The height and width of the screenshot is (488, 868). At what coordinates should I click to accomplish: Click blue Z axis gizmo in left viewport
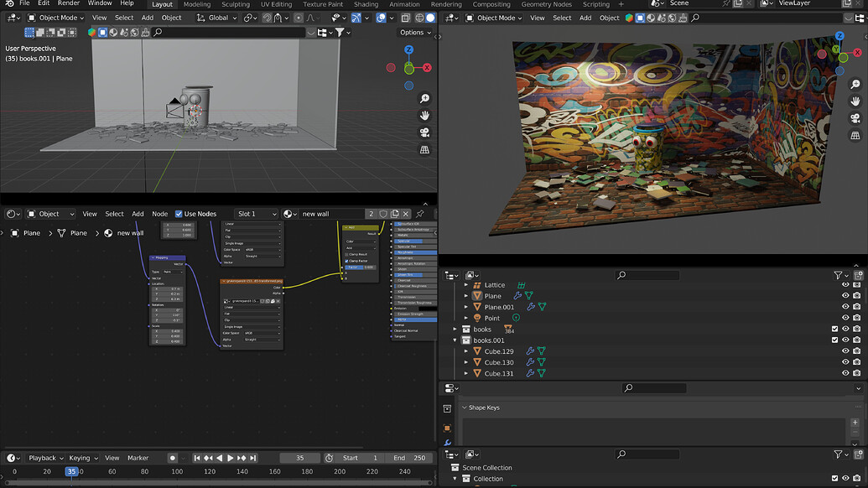[x=408, y=49]
